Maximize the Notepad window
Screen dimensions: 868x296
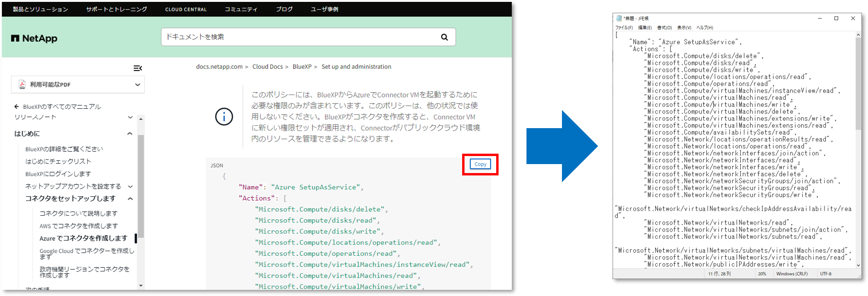[836, 18]
